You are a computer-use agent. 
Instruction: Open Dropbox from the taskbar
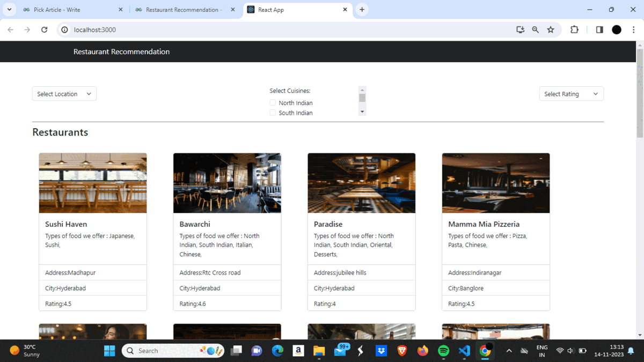coord(382,351)
